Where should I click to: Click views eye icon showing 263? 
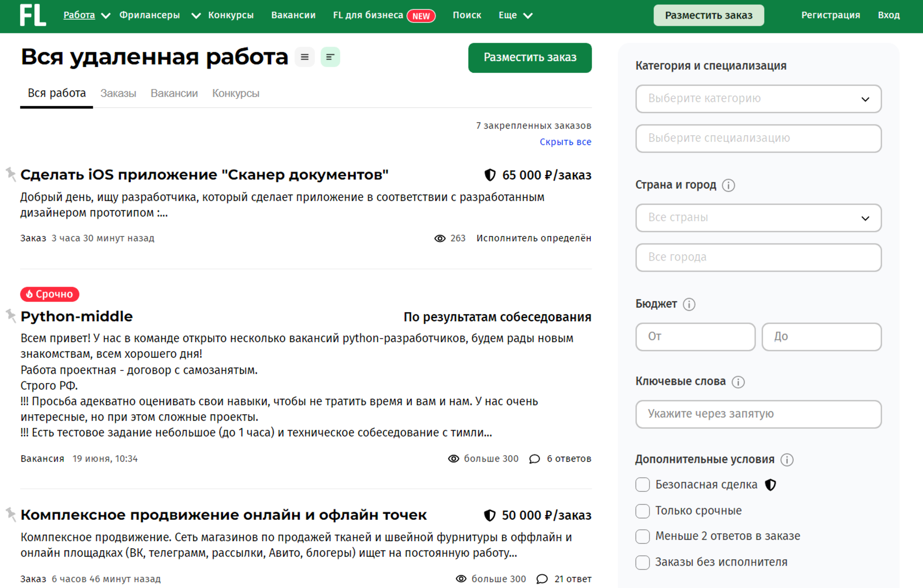[x=440, y=238]
